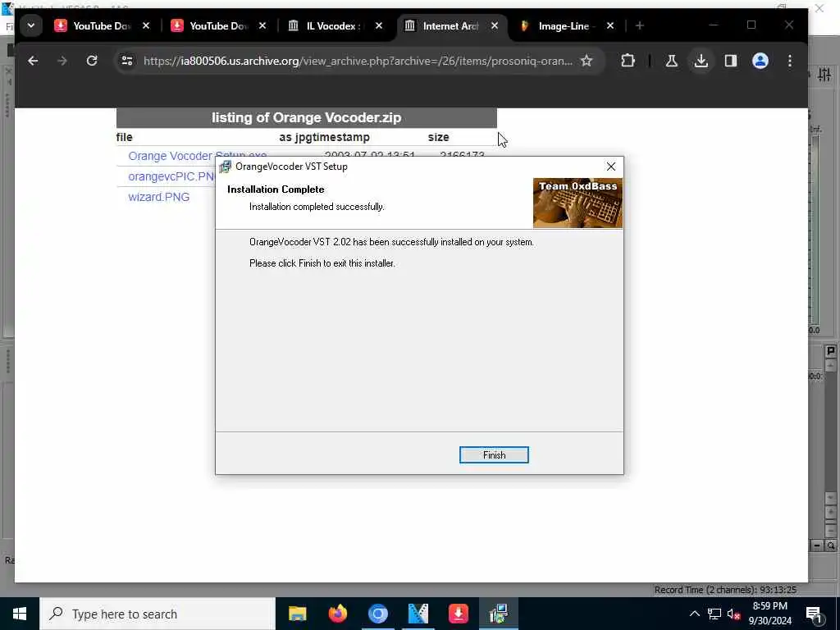Open a new browser tab
Image resolution: width=840 pixels, height=630 pixels.
point(639,25)
